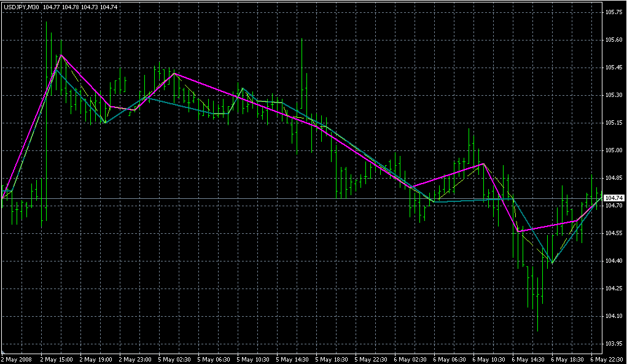Select the 5 May 06:30 time label
The height and width of the screenshot is (364, 627).
[216, 359]
